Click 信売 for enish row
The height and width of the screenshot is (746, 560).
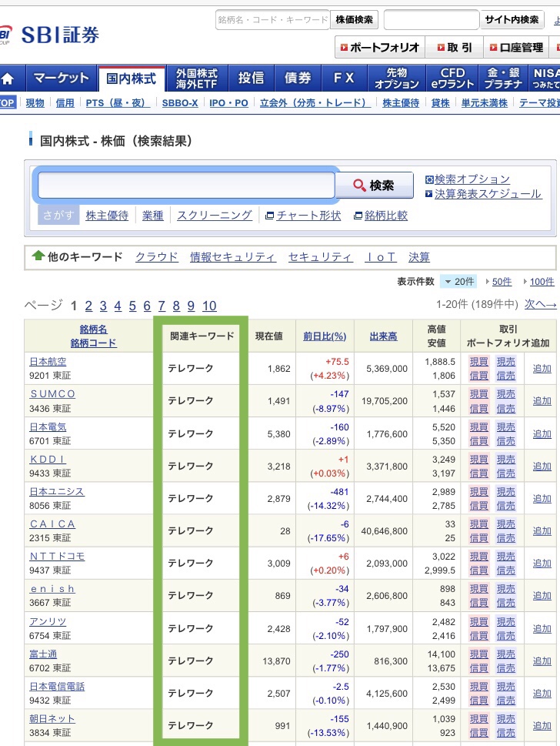(506, 602)
